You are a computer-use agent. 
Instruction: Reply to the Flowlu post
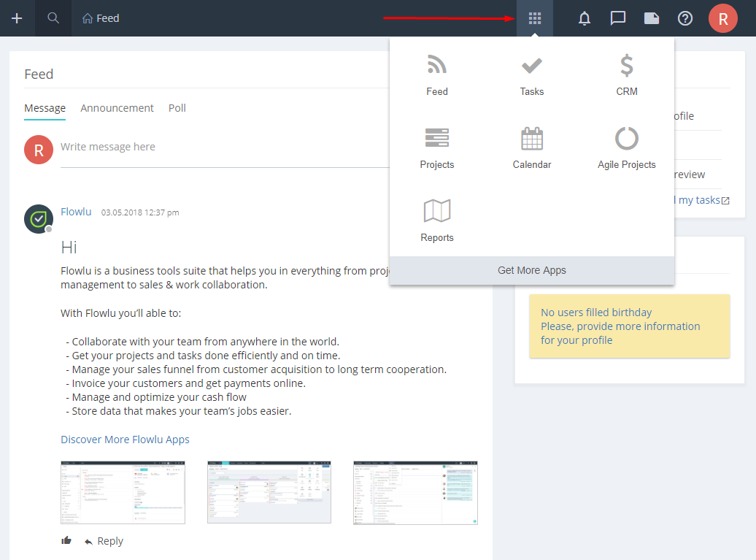(x=104, y=541)
